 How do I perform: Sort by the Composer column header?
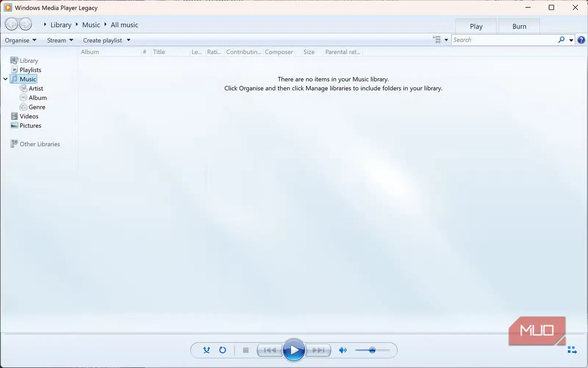tap(282, 52)
